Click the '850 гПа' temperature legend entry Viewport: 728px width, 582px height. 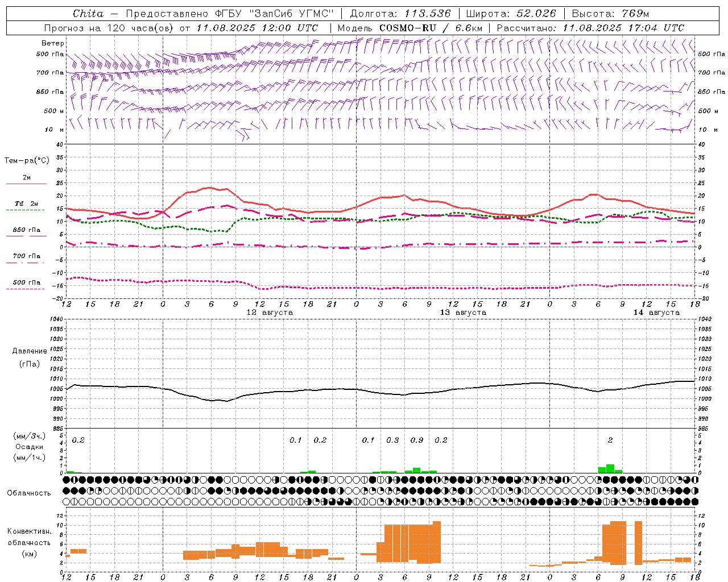coord(27,230)
